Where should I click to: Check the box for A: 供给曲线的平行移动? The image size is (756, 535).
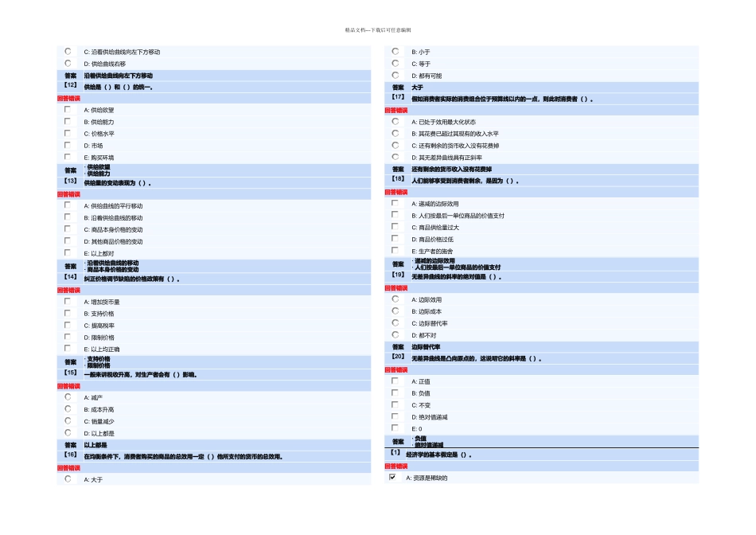(68, 205)
